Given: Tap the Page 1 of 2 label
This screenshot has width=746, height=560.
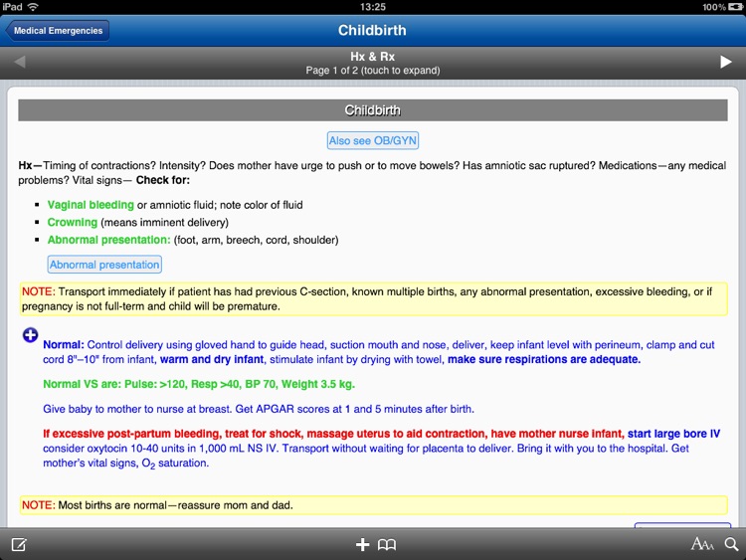Looking at the screenshot, I should 373,71.
